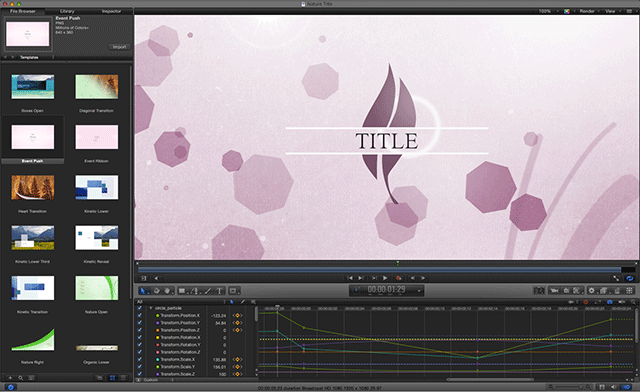Switch to the Inspector tab
This screenshot has width=640, height=392.
[111, 11]
